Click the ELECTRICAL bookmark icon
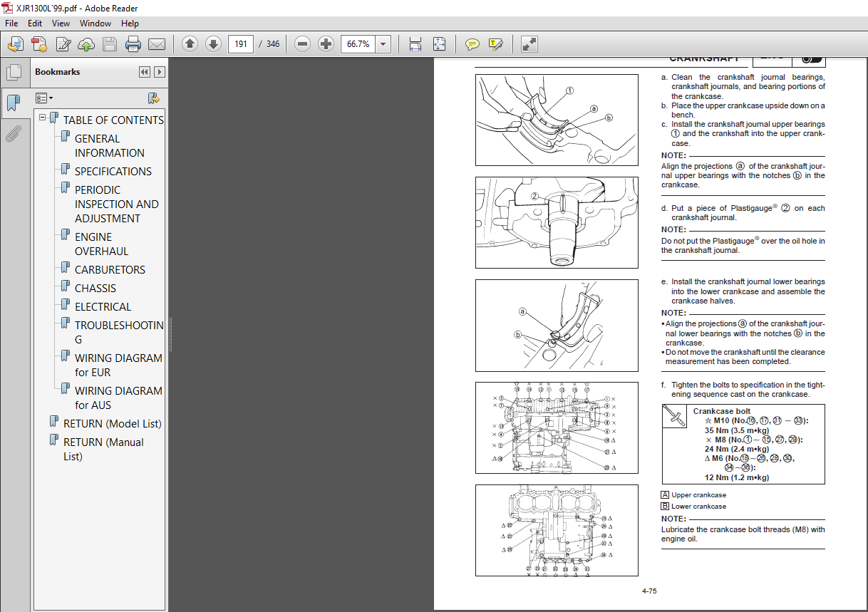 pos(66,305)
